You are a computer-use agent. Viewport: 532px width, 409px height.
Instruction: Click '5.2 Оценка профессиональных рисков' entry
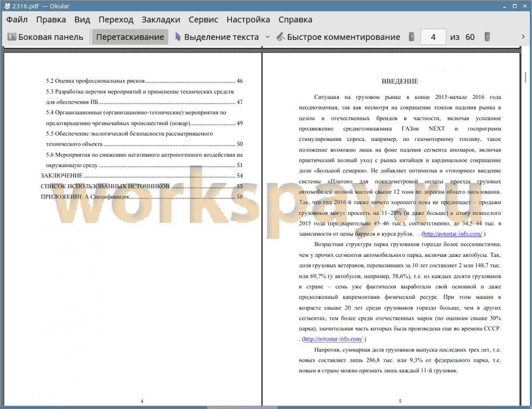point(144,81)
